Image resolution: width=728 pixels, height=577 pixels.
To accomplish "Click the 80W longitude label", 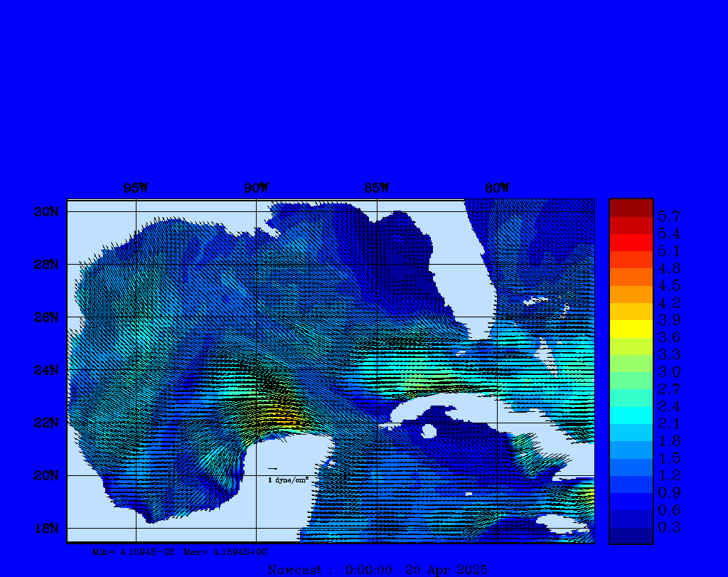I will pos(497,189).
